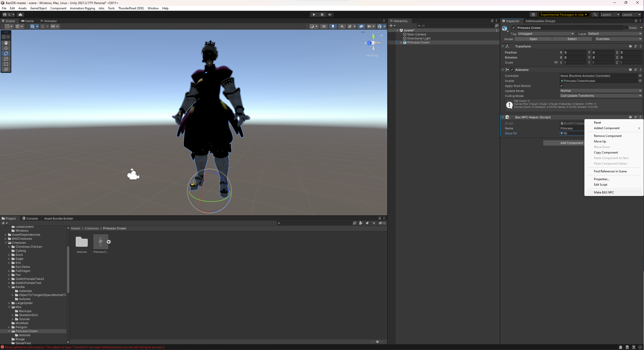Viewport: 644px width, 350px height.
Task: Open the Animation Rigging menu
Action: pyautogui.click(x=82, y=8)
